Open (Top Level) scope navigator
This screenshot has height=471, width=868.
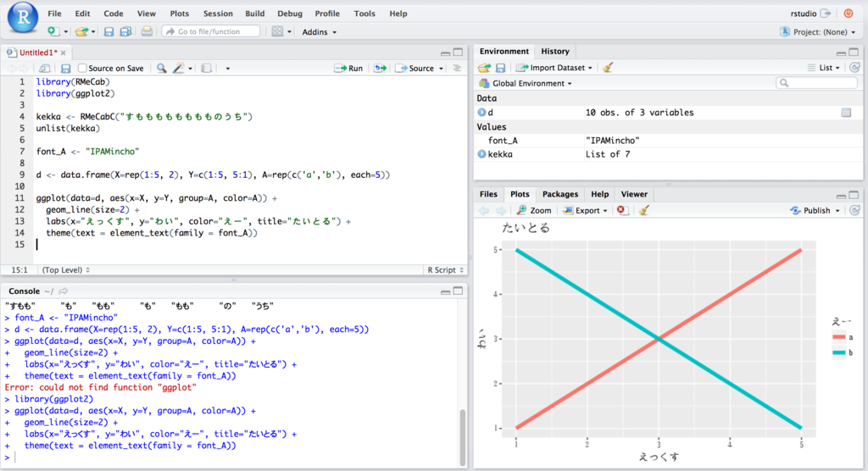(66, 270)
